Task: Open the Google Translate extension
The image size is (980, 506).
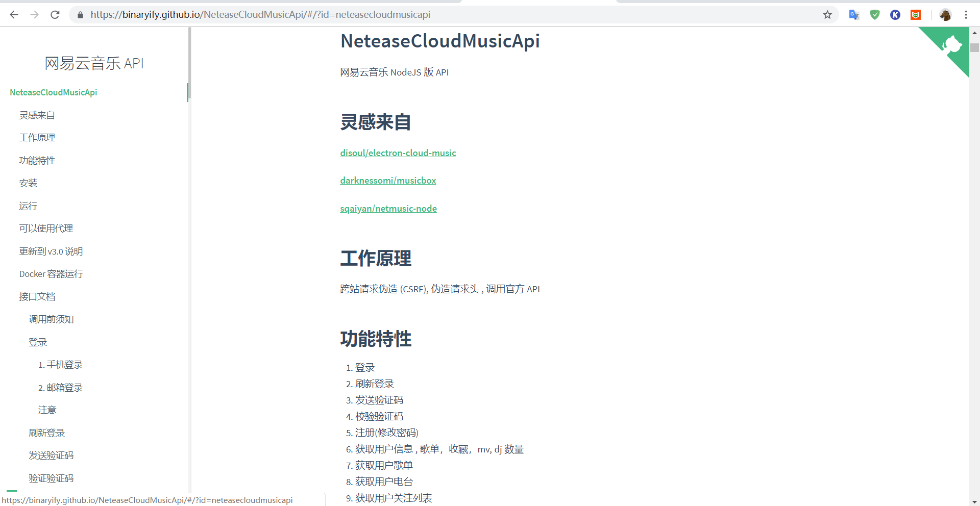Action: click(854, 15)
